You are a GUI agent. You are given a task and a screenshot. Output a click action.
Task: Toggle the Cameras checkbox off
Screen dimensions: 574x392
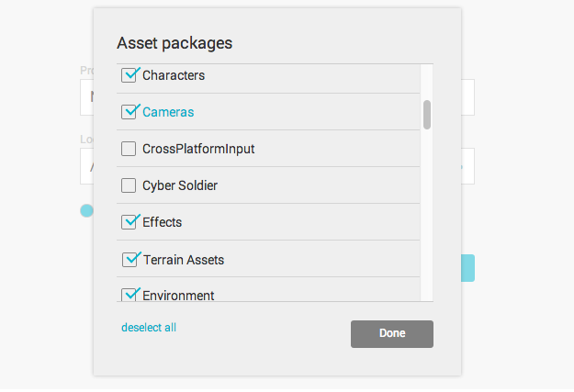(x=129, y=112)
